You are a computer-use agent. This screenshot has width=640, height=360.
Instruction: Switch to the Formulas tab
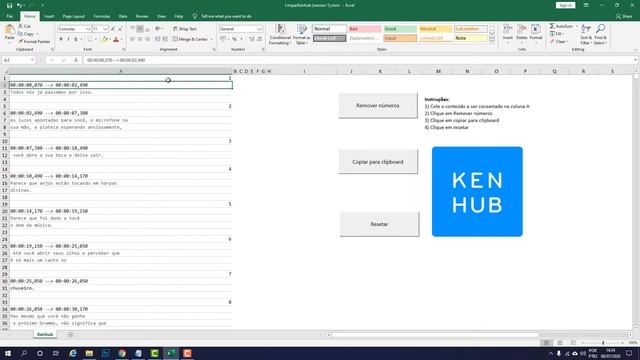tap(102, 16)
